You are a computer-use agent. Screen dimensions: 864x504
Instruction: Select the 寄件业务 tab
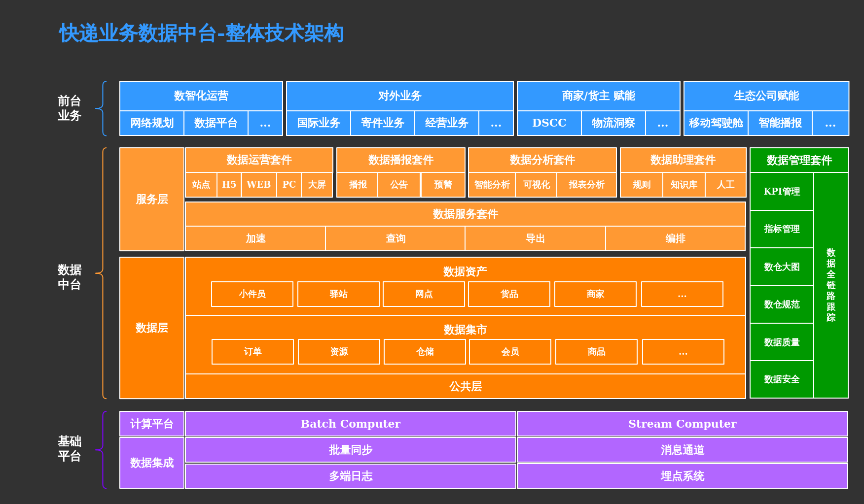coord(383,123)
